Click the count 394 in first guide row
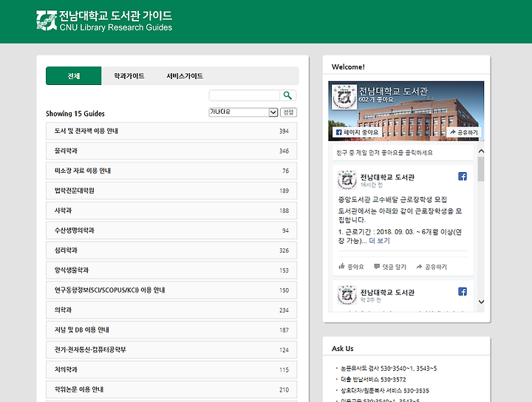532x402 pixels. point(284,132)
